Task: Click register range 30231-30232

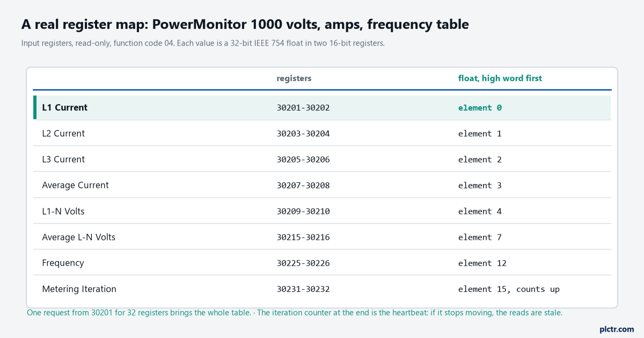Action: pos(303,289)
